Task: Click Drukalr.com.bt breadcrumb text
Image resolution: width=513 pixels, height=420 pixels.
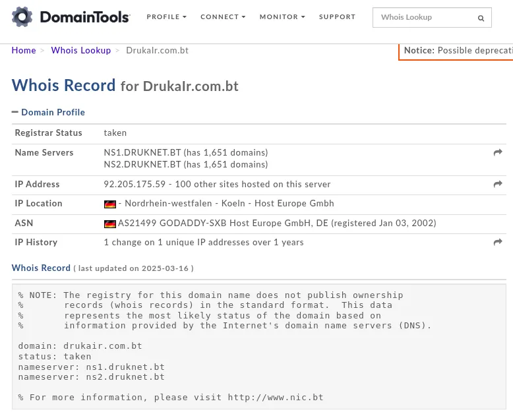Action: [158, 50]
